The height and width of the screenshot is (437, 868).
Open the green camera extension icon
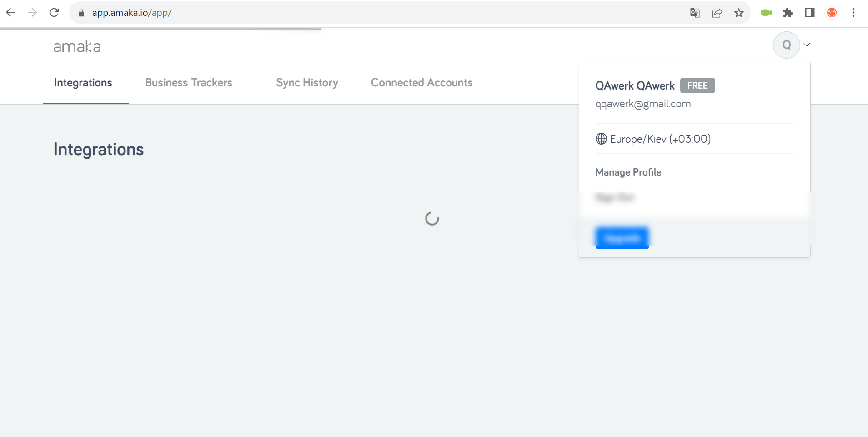[x=766, y=13]
